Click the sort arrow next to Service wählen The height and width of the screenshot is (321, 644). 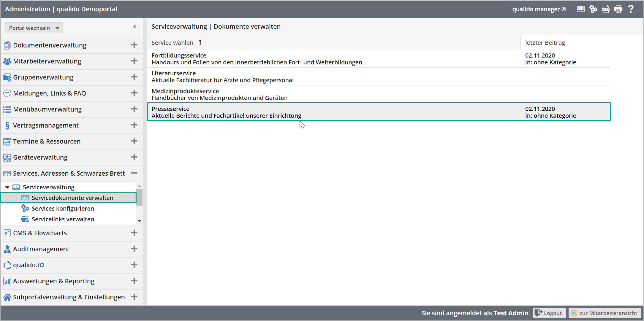(200, 43)
